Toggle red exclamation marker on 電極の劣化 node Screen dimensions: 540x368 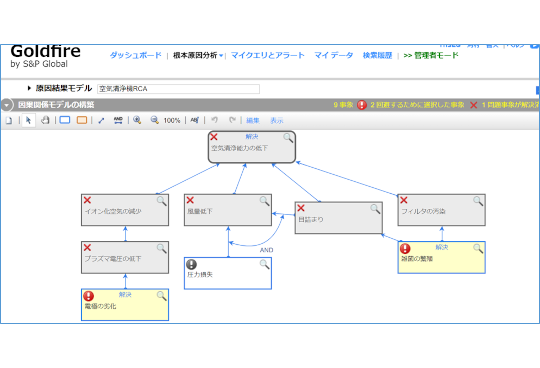pos(89,296)
